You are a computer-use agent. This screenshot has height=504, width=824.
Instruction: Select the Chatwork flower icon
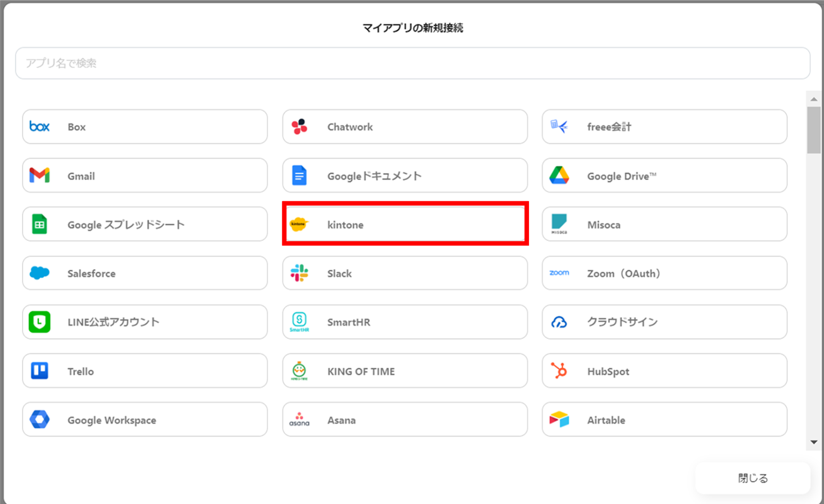tap(299, 127)
